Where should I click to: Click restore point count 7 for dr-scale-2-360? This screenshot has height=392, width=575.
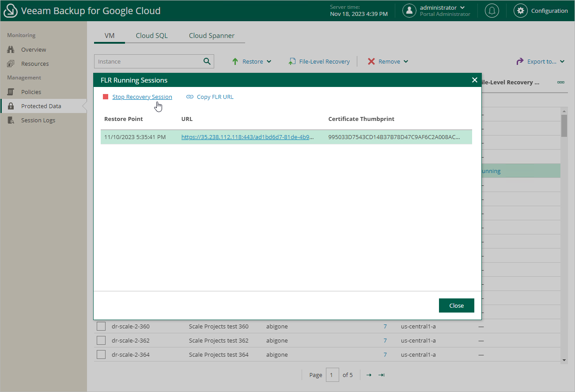pos(385,327)
